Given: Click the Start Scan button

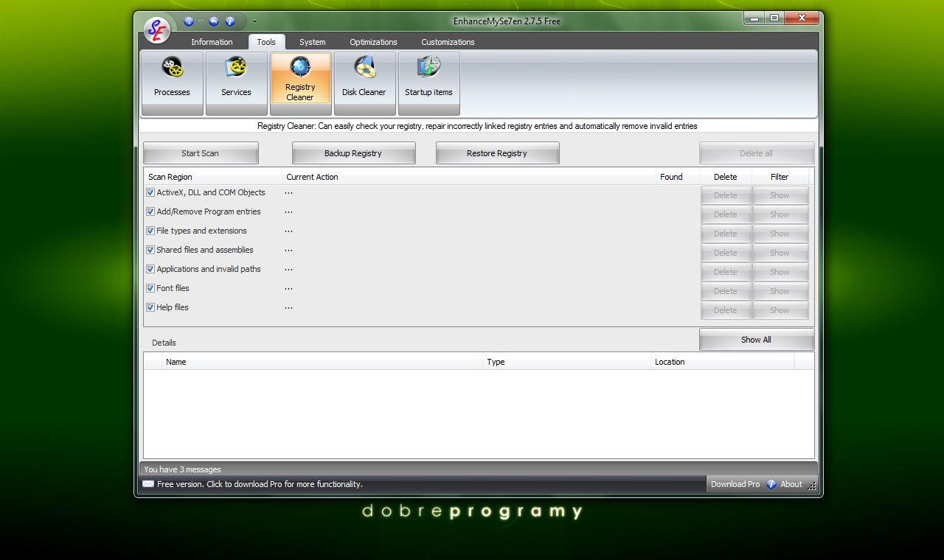Looking at the screenshot, I should pyautogui.click(x=201, y=153).
